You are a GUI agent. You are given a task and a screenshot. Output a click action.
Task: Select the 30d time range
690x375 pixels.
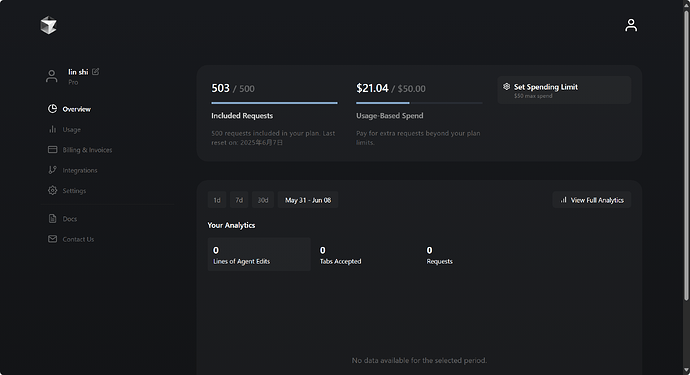(263, 200)
